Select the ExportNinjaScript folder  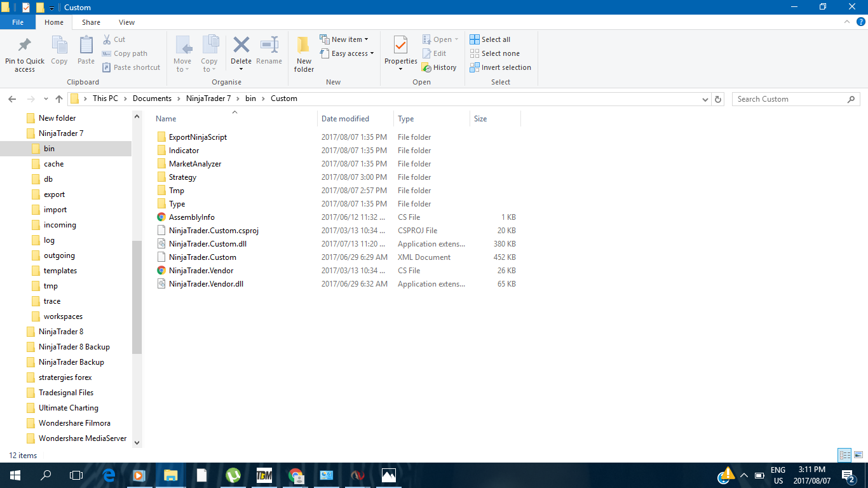pos(198,137)
